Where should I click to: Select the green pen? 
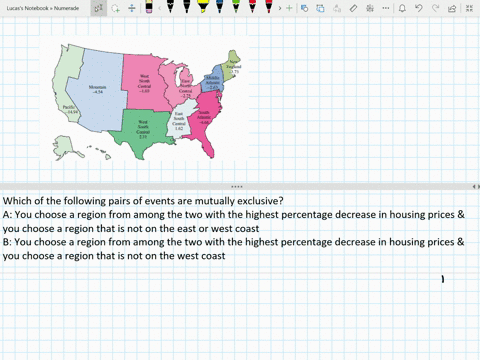pyautogui.click(x=236, y=7)
